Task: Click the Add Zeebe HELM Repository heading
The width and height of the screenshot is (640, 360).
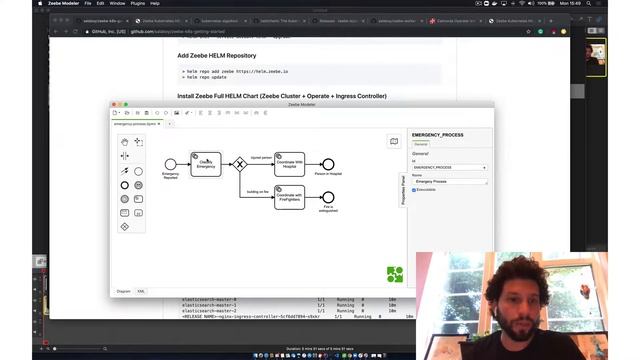Action: (217, 56)
